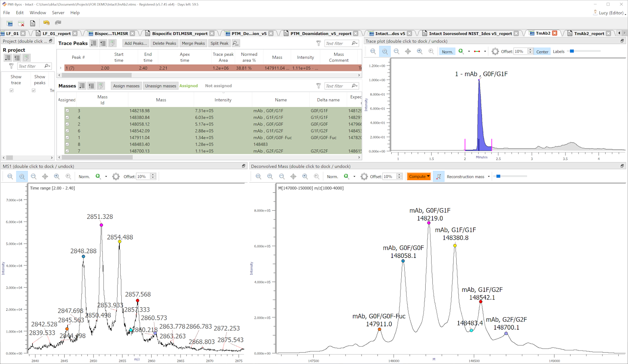Screen dimensions: 628x364
Task: Open Trace plot settings gear
Action: click(495, 51)
